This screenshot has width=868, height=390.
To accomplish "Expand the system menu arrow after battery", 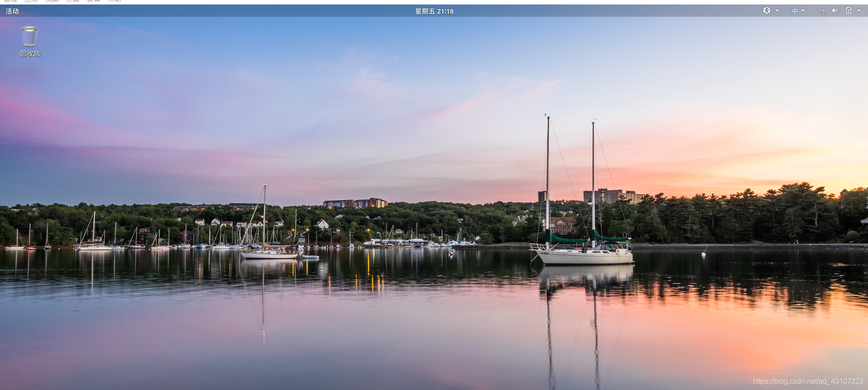I will coord(859,11).
